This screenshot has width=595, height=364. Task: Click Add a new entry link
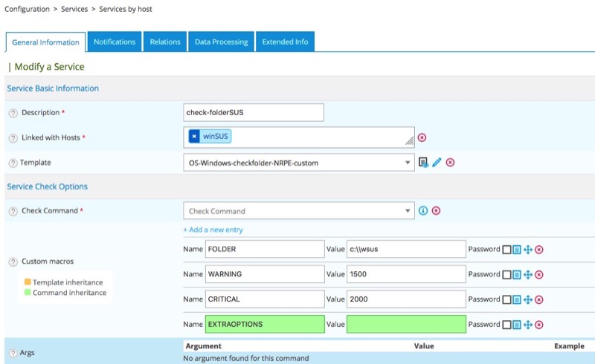(213, 230)
